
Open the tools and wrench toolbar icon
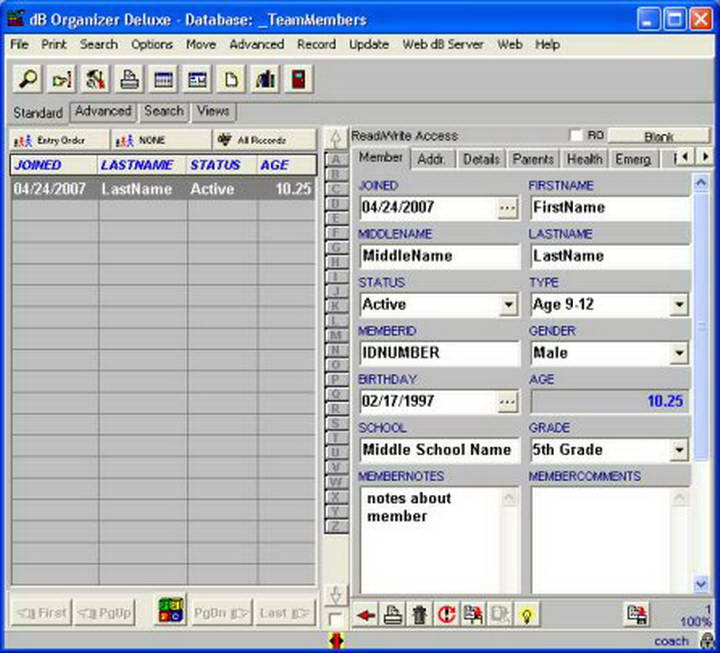(96, 79)
